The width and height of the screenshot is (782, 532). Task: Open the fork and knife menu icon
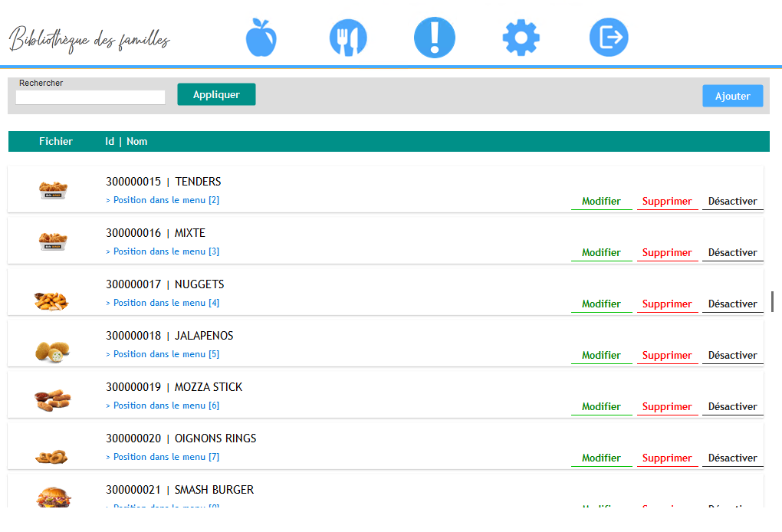(348, 38)
